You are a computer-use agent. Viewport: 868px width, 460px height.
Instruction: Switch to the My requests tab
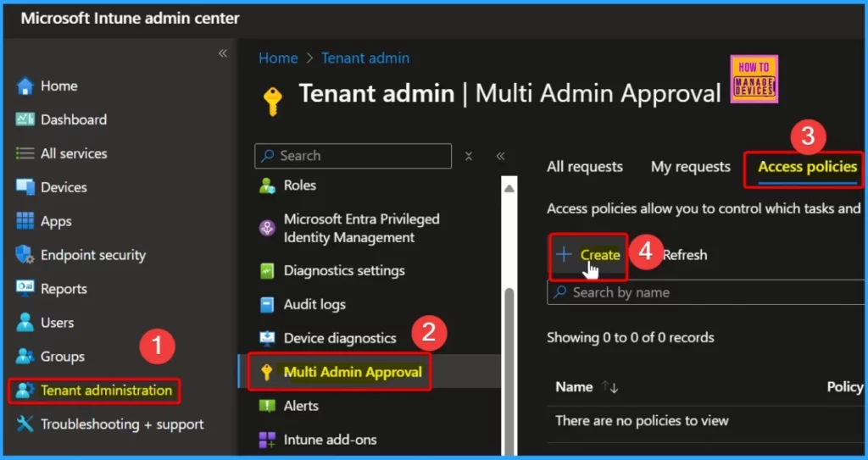(690, 167)
